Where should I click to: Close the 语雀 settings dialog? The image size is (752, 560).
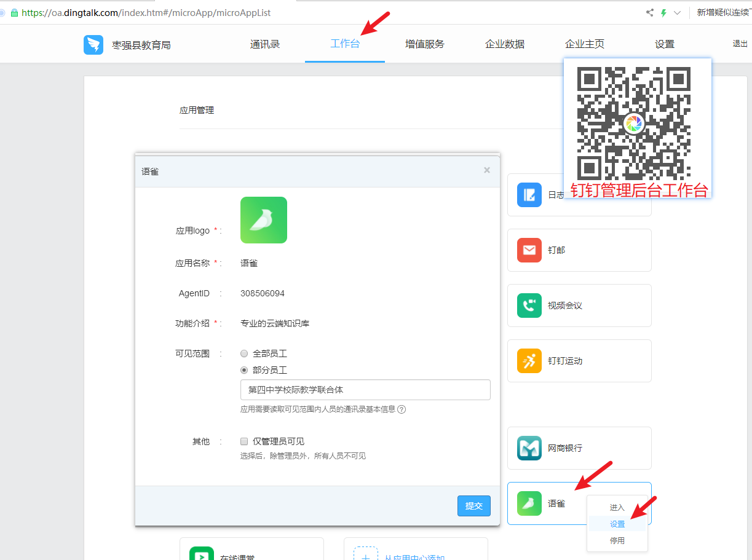(487, 170)
